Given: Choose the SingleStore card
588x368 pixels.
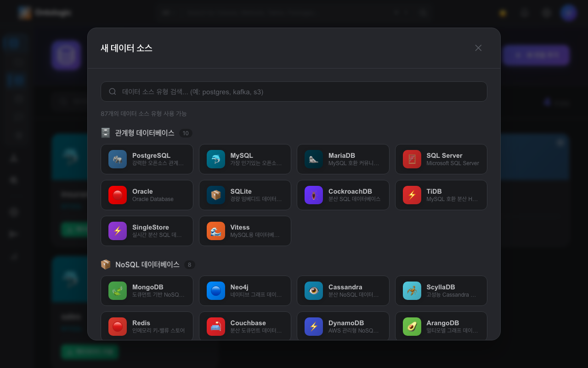Looking at the screenshot, I should 147,231.
